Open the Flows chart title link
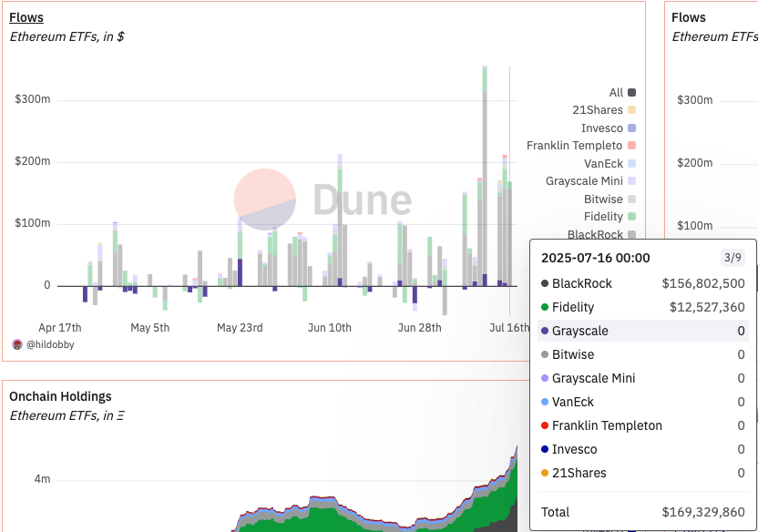Screen dimensions: 758x532 (26, 17)
